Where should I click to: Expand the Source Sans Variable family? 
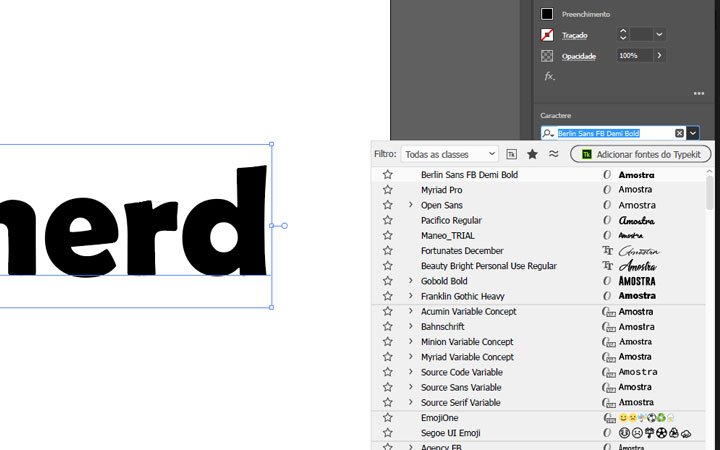pyautogui.click(x=411, y=387)
